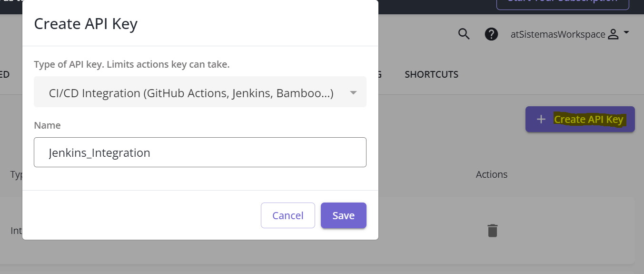
Task: Click the Start Your Subscription button
Action: pos(562,2)
